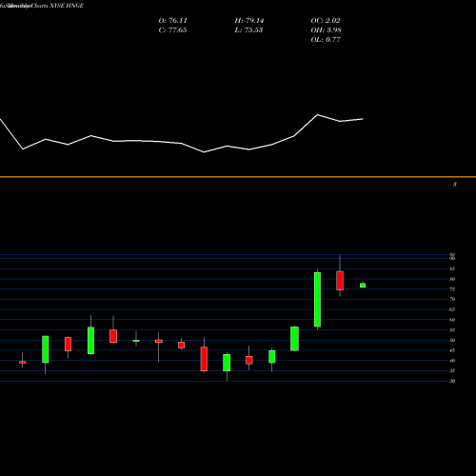This screenshot has width=476, height=476.
Task: Click the 50 label on the price axis
Action: click(x=452, y=340)
